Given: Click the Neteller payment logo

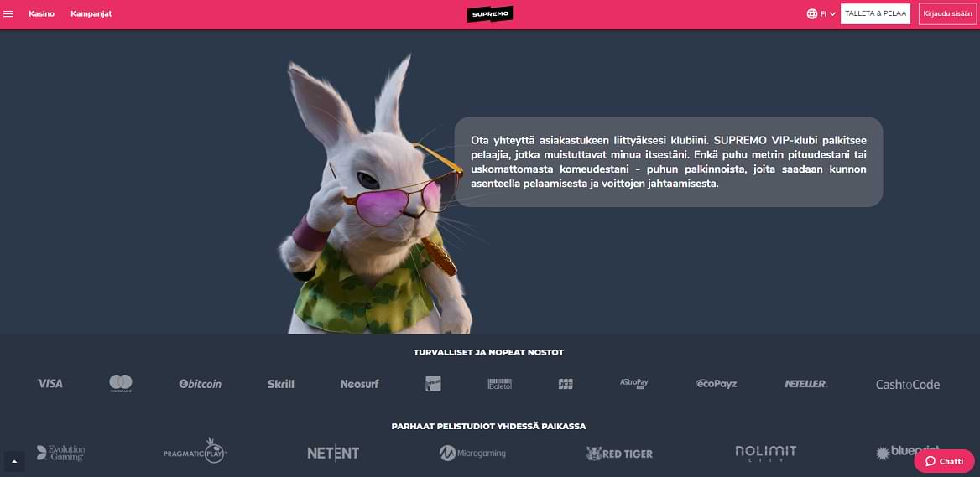Looking at the screenshot, I should pos(806,384).
